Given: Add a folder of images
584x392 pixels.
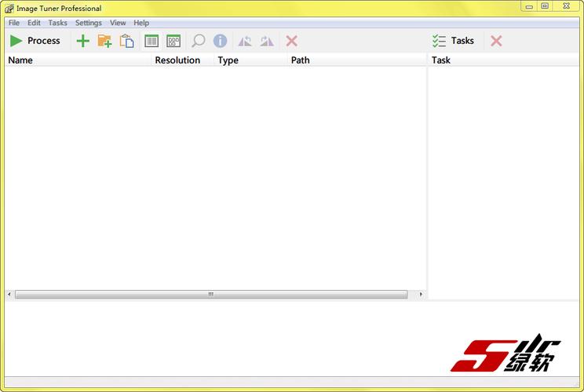Looking at the screenshot, I should pyautogui.click(x=104, y=41).
